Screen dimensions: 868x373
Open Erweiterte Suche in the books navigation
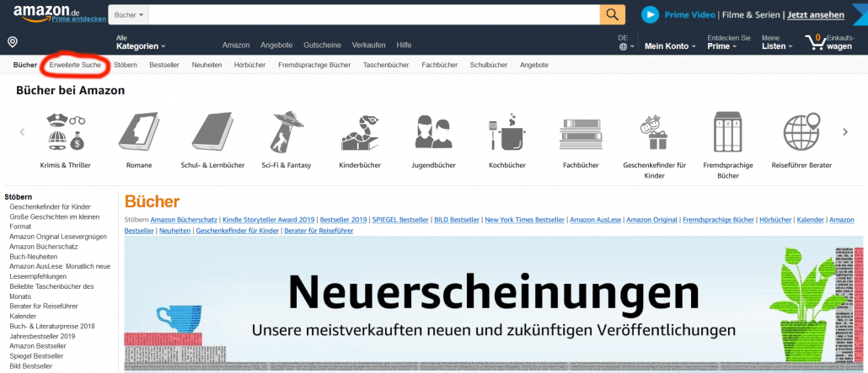point(75,65)
